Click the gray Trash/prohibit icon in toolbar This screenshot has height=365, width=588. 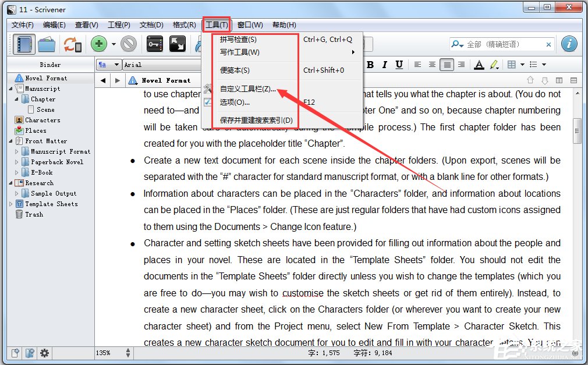click(x=129, y=44)
